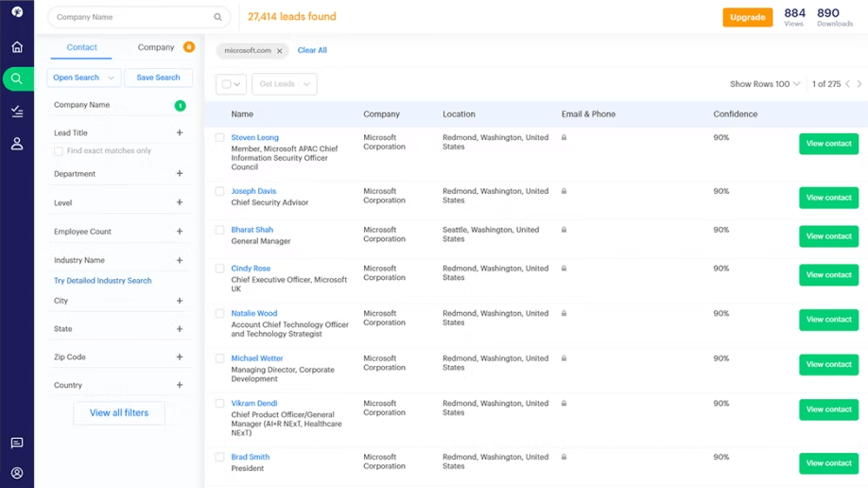
Task: Open the task list icon in sidebar
Action: coord(17,112)
